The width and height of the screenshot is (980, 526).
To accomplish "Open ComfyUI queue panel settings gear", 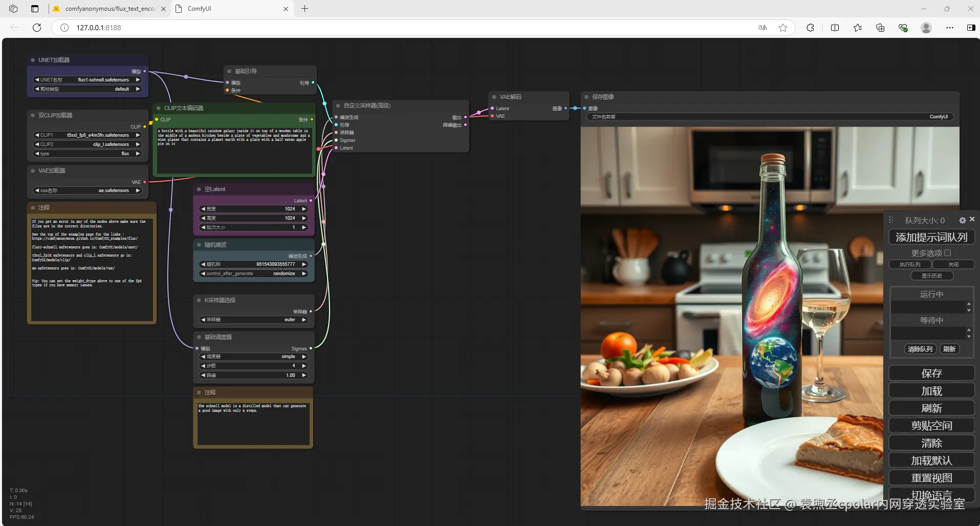I will [x=962, y=220].
